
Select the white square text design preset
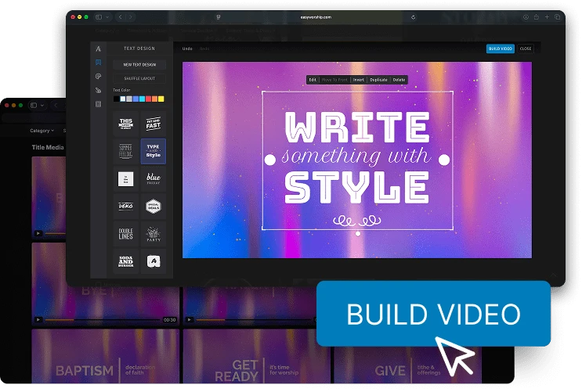coord(126,178)
